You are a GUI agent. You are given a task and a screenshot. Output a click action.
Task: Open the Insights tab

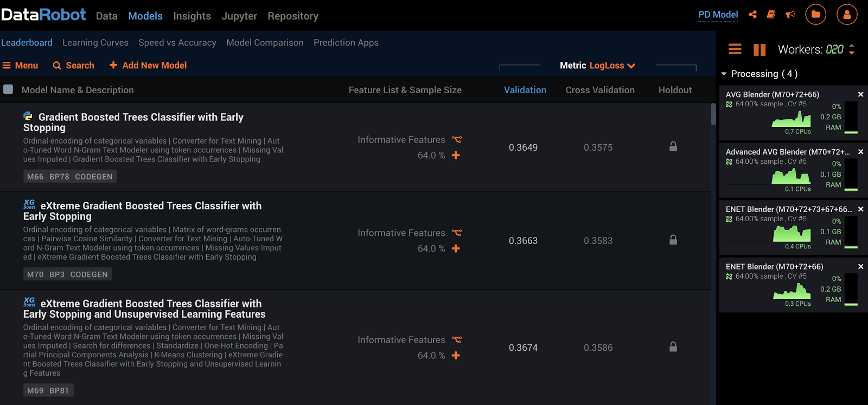pos(192,16)
